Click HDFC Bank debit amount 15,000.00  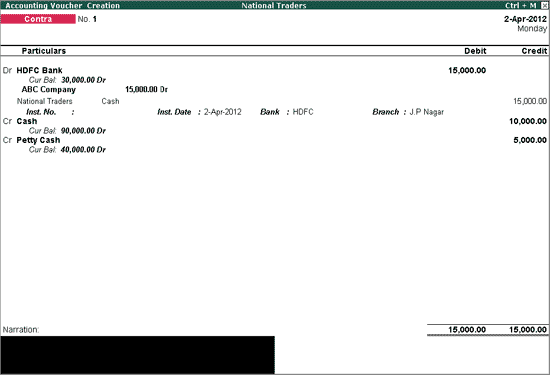point(467,71)
